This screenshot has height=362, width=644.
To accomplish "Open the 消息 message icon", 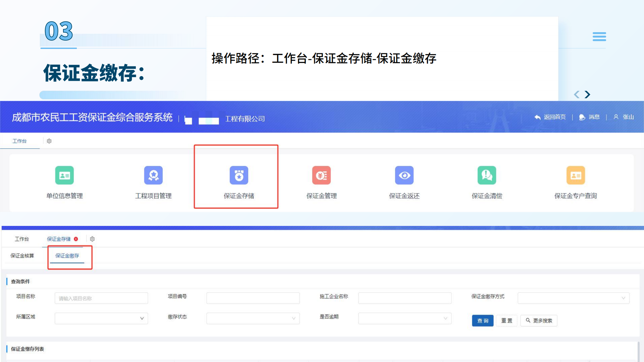I will click(590, 117).
